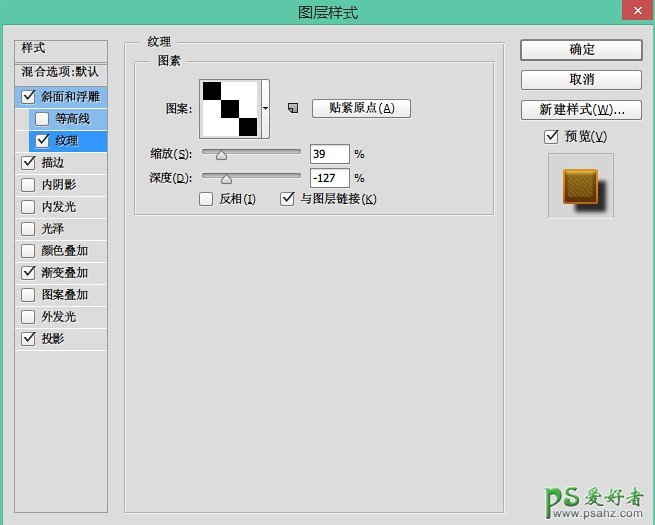Enable the 光泽 checkbox

coord(28,229)
